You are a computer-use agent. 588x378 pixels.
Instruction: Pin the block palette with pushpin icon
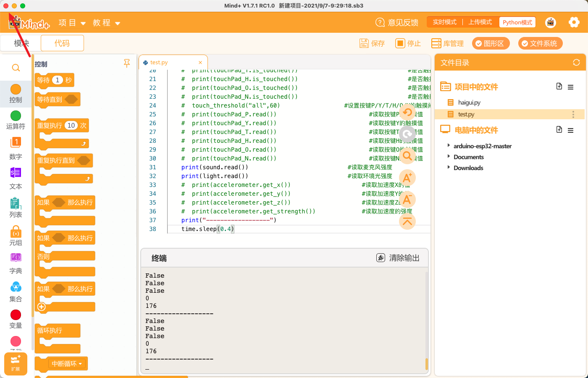coord(127,63)
